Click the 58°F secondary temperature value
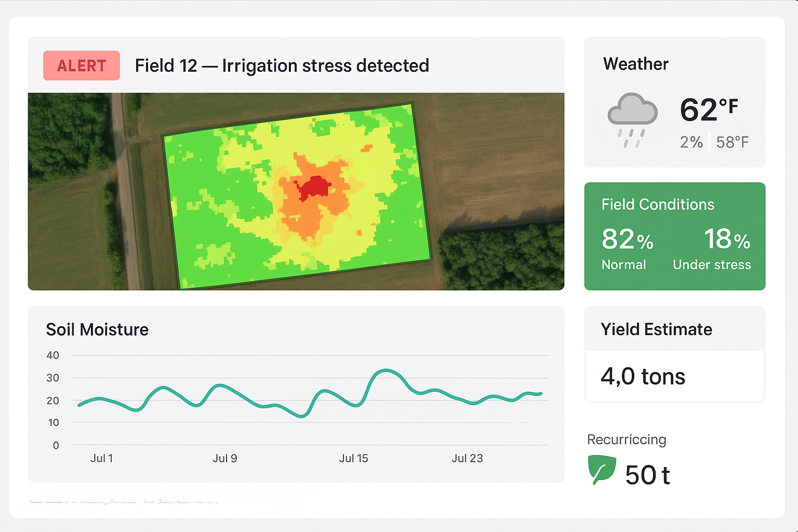 [x=732, y=142]
